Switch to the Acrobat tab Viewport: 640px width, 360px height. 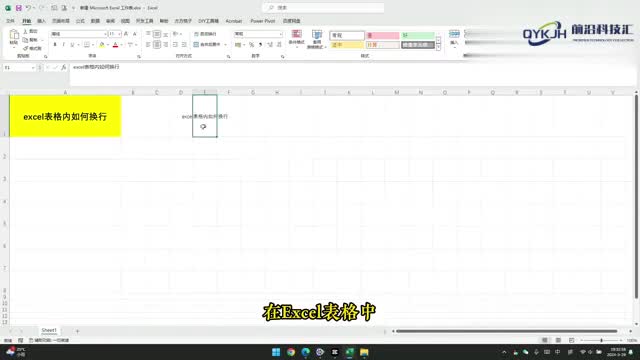pyautogui.click(x=233, y=21)
